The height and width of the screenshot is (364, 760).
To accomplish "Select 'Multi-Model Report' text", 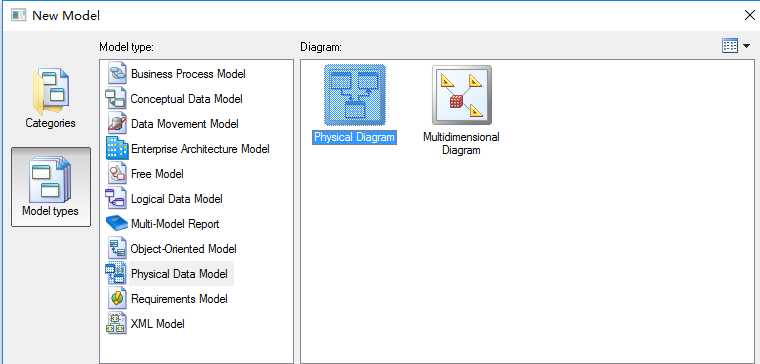I will [175, 224].
